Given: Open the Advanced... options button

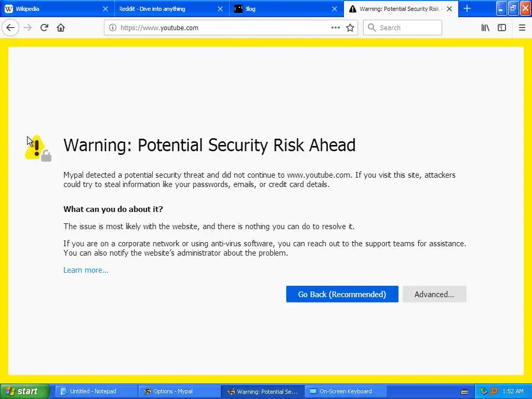Looking at the screenshot, I should pos(434,294).
